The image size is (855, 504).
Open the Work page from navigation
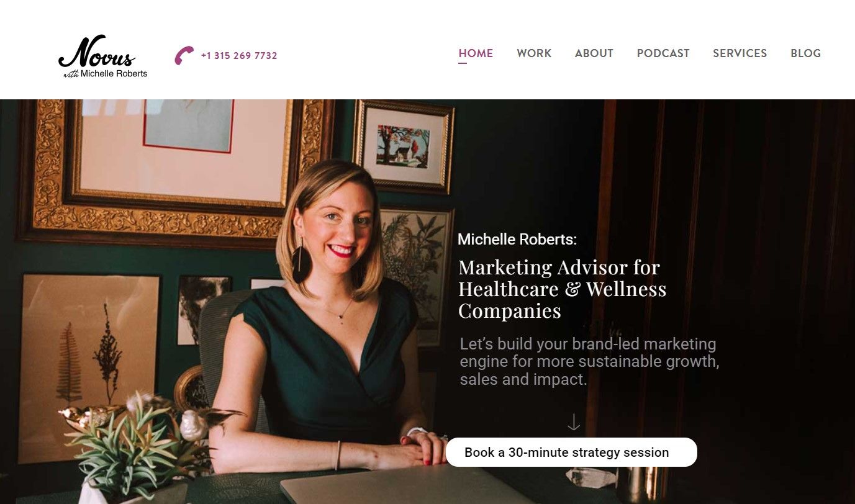[534, 53]
